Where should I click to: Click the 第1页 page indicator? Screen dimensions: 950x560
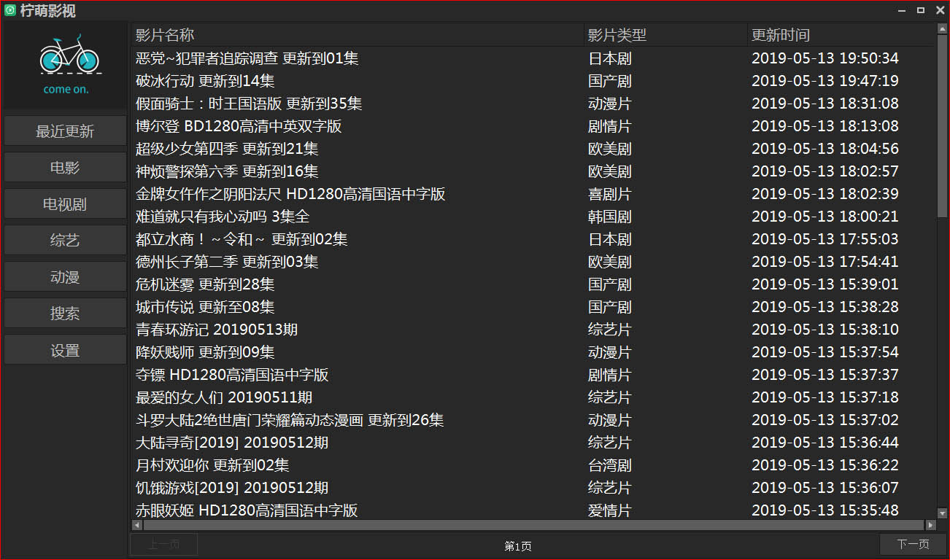[517, 544]
